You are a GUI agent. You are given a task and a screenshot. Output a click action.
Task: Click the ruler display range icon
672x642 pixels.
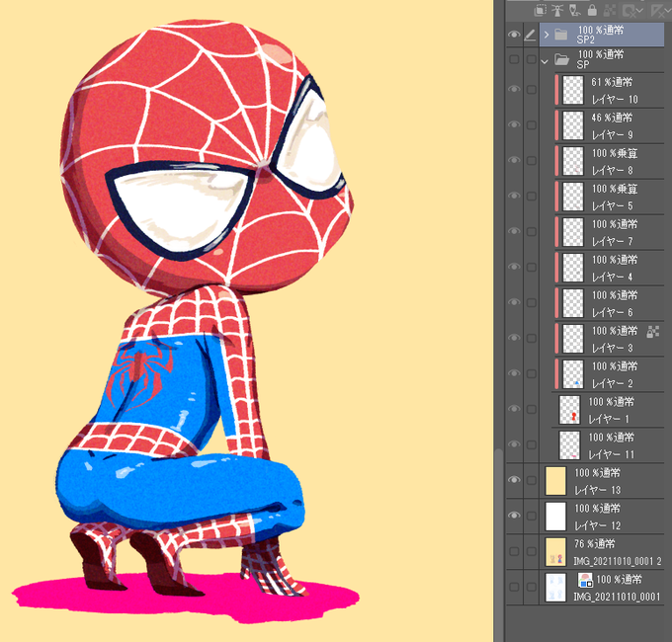click(656, 10)
